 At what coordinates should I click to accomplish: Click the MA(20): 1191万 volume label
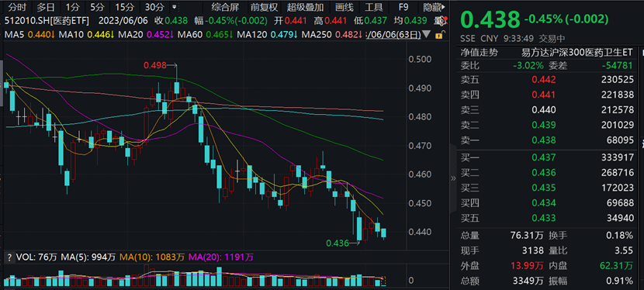[221, 257]
